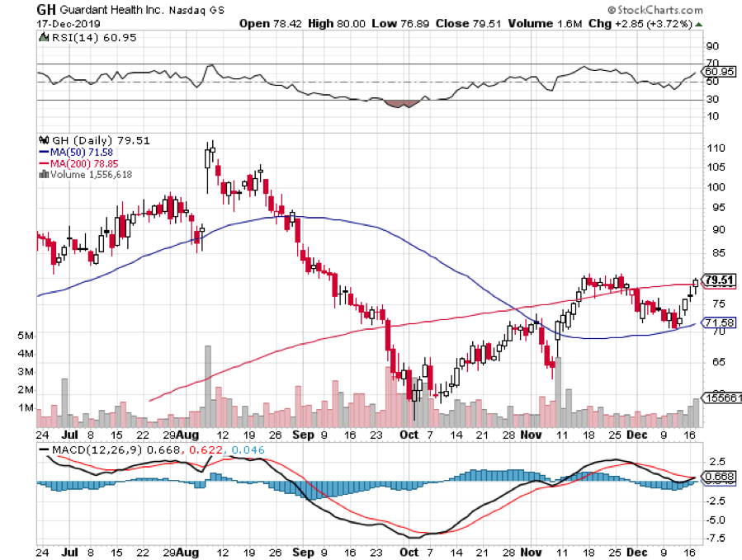This screenshot has width=742, height=560.
Task: Click the red MA(200) line swatch in the legend
Action: [x=44, y=163]
